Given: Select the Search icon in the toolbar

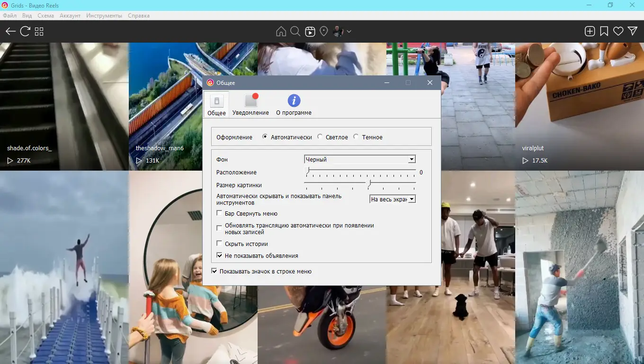Looking at the screenshot, I should pyautogui.click(x=295, y=31).
